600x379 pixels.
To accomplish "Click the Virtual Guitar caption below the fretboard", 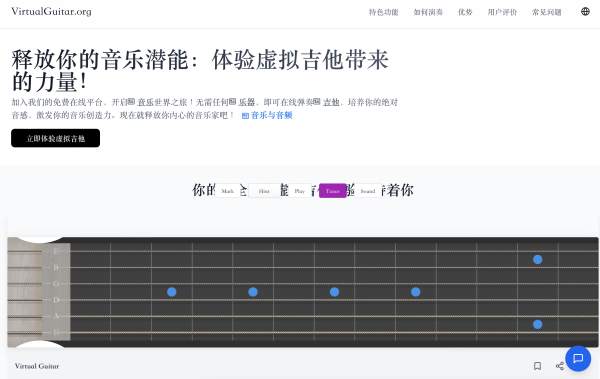I will pyautogui.click(x=37, y=366).
